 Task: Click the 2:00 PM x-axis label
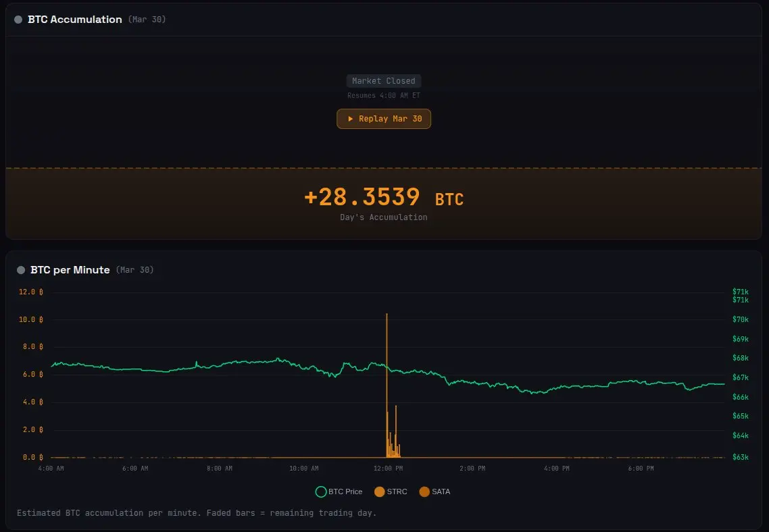pyautogui.click(x=473, y=469)
